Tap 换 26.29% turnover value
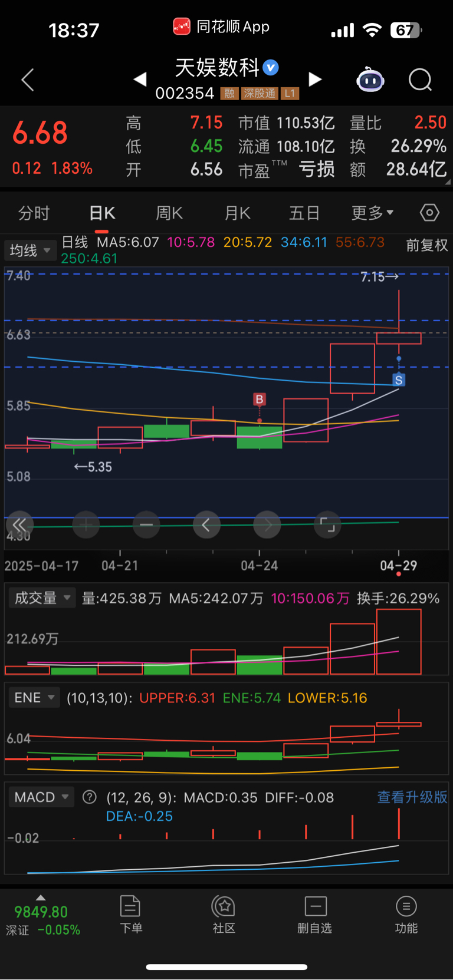Image resolution: width=453 pixels, height=980 pixels. click(419, 146)
